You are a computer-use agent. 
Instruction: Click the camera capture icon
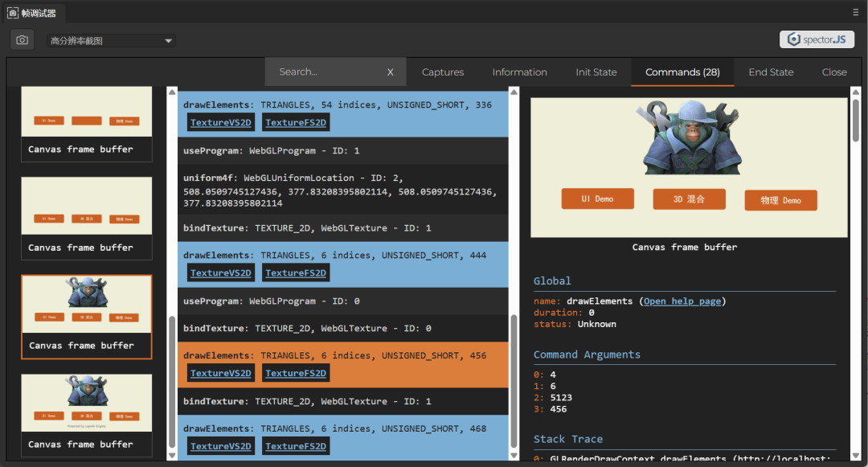(23, 40)
